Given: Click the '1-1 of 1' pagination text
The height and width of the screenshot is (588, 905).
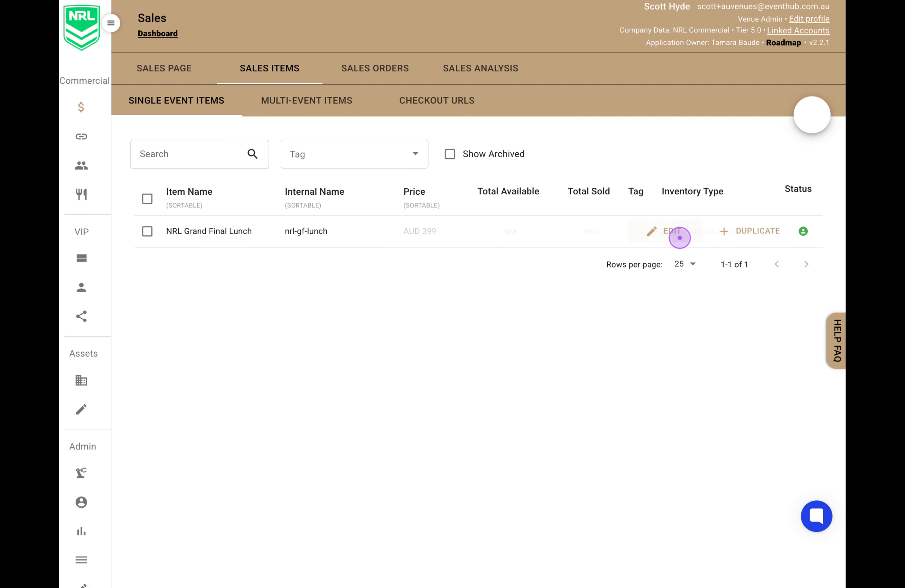Looking at the screenshot, I should 734,265.
